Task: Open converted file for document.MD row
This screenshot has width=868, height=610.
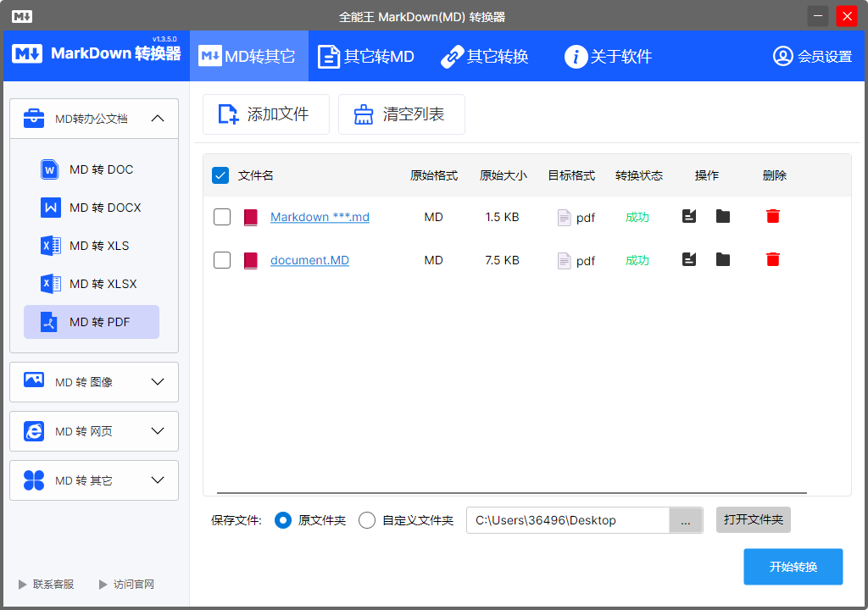Action: click(688, 259)
